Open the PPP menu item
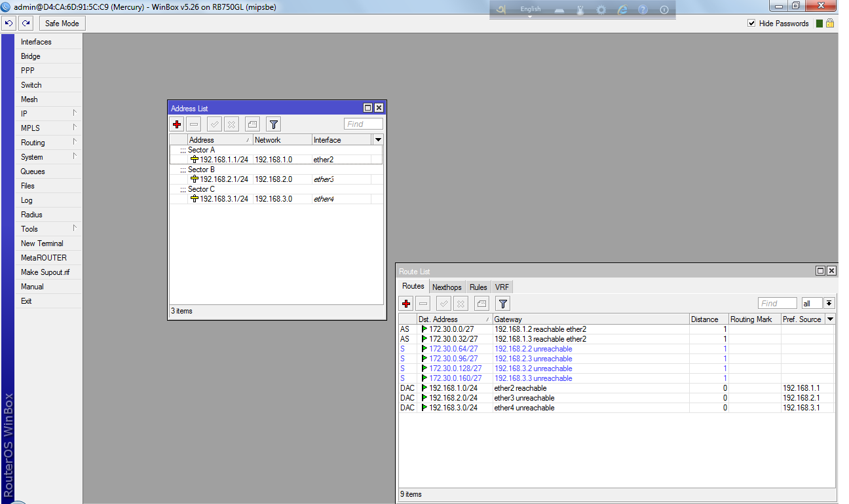849x504 pixels. point(49,71)
